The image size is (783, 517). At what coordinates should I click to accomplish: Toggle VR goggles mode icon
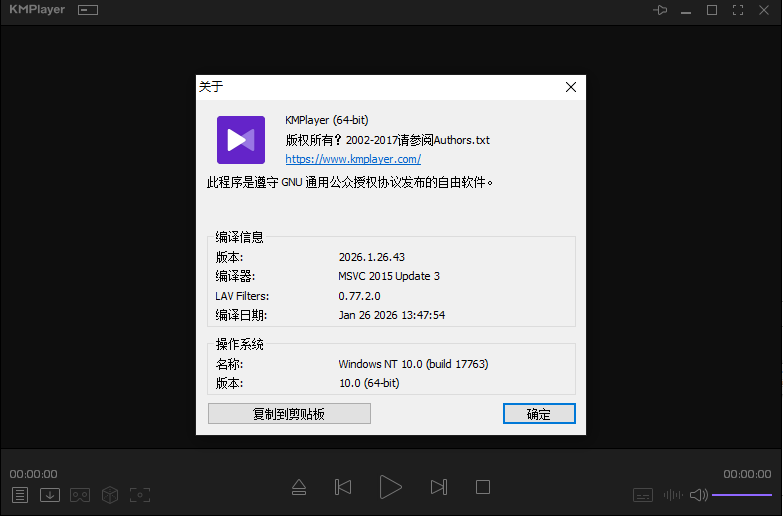click(80, 495)
